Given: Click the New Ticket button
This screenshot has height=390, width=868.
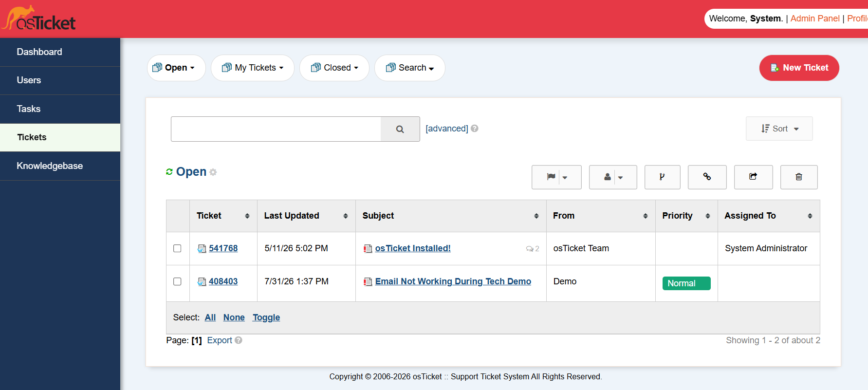Looking at the screenshot, I should coord(799,68).
